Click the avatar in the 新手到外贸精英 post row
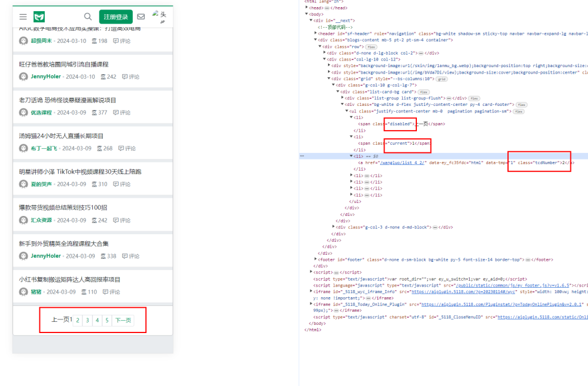This screenshot has width=588, height=386. pyautogui.click(x=24, y=256)
